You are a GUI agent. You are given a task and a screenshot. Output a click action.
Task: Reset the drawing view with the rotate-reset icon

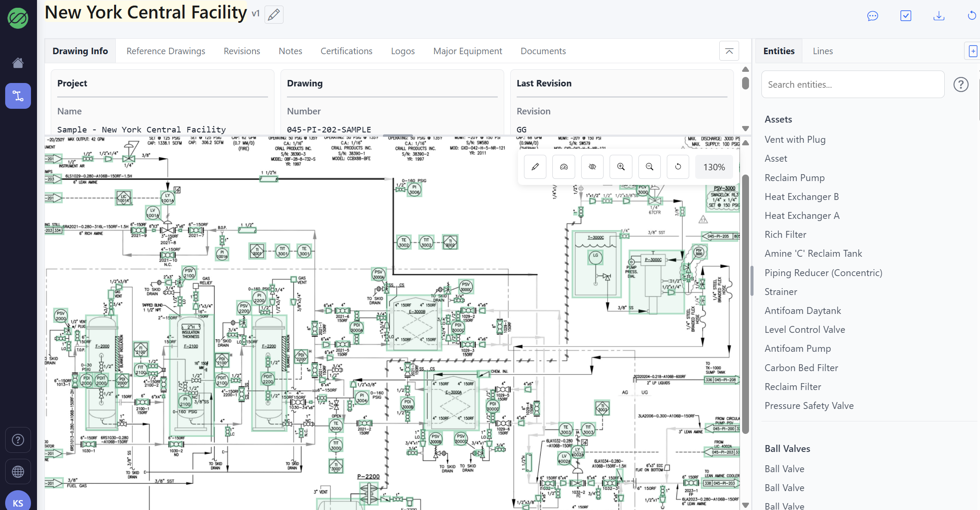678,167
